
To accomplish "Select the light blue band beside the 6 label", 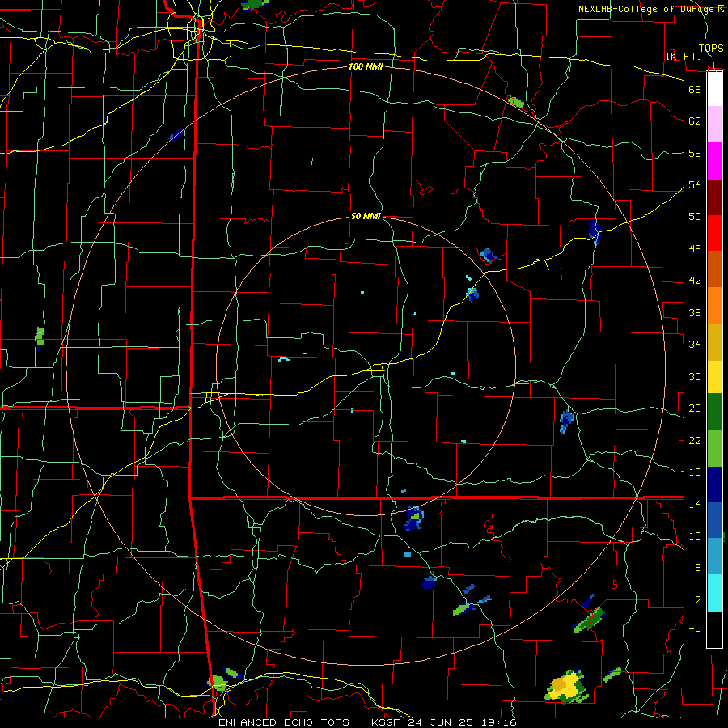I will (714, 557).
